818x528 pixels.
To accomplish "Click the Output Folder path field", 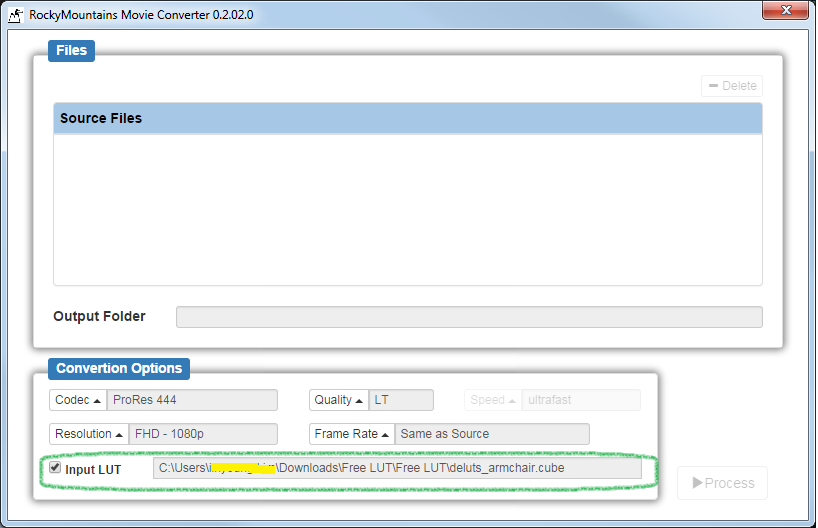I will click(468, 317).
